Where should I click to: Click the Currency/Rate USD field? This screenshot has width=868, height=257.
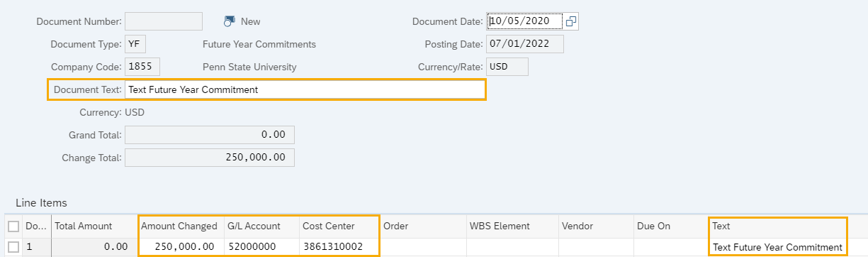click(x=507, y=67)
